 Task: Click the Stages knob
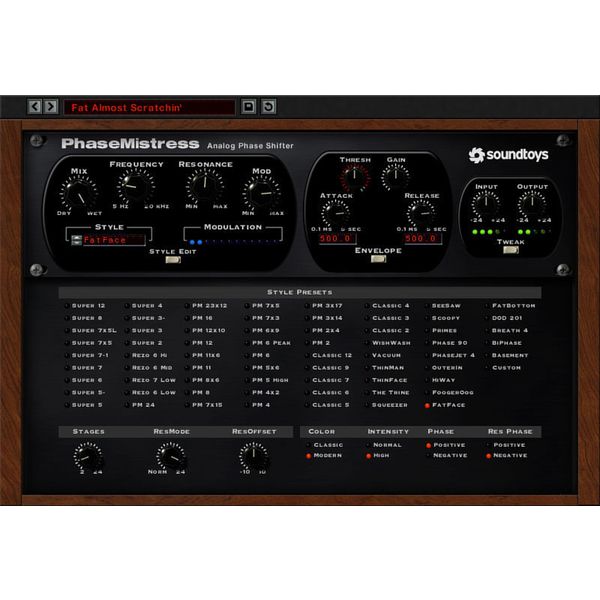[x=88, y=456]
